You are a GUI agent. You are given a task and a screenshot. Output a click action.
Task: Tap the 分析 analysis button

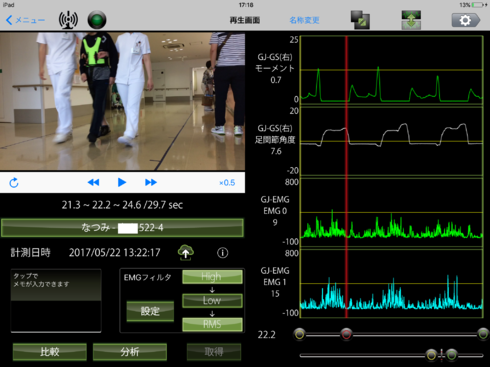[130, 352]
